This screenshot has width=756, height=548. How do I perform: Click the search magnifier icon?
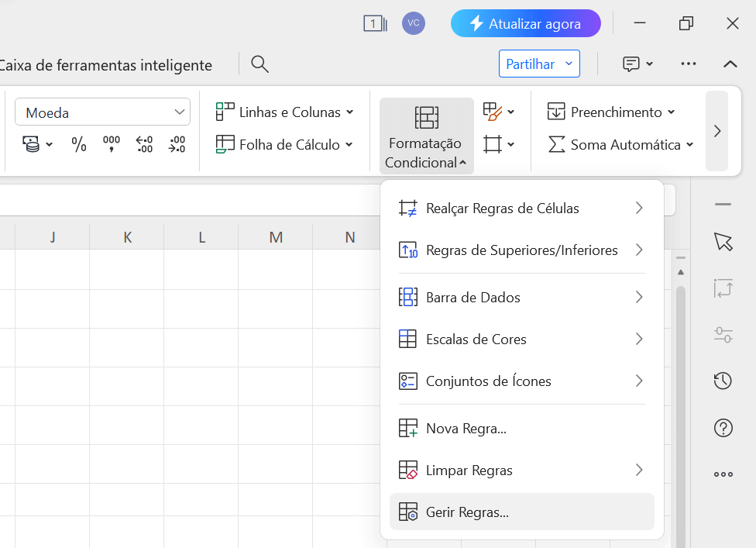tap(260, 64)
